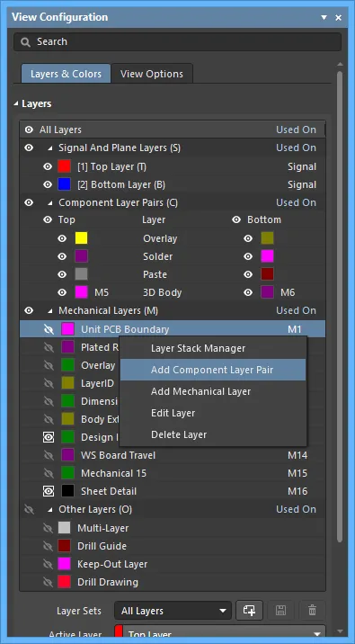355x644 pixels.
Task: Hide the Top Layer using its eye icon
Action: coord(48,166)
